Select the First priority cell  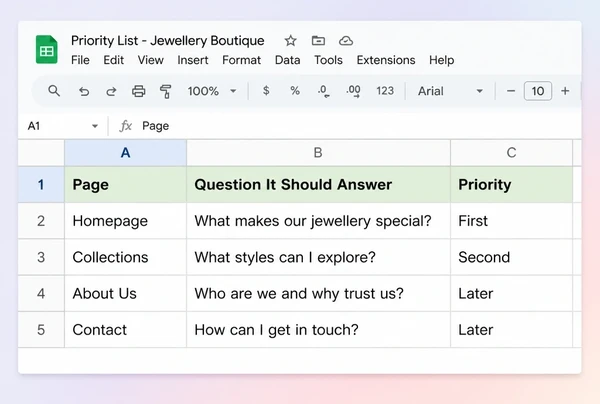pos(512,221)
